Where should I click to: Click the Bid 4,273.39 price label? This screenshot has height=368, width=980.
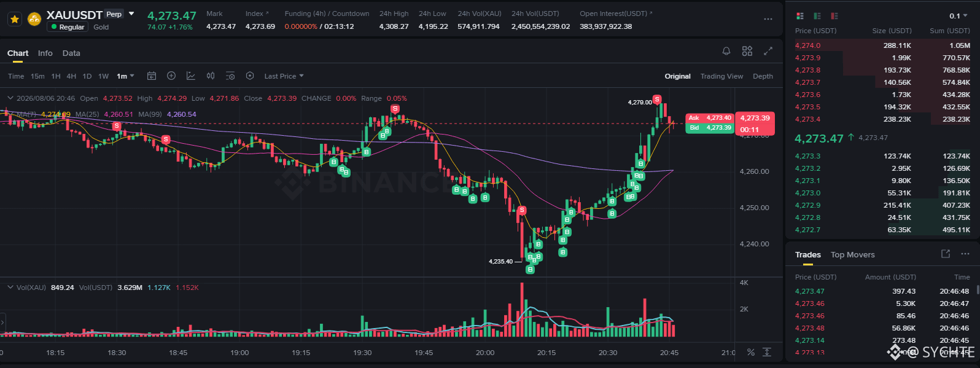coord(710,128)
